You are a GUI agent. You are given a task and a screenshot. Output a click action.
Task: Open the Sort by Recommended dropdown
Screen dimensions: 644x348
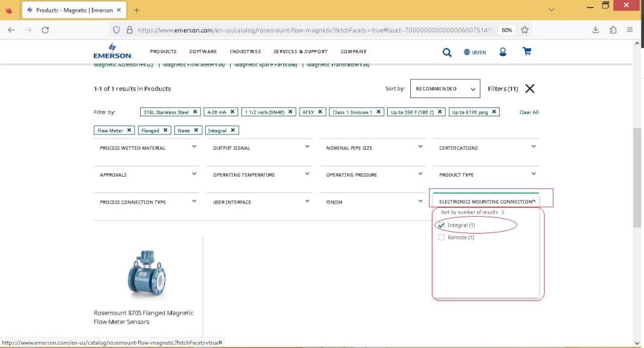pyautogui.click(x=445, y=89)
